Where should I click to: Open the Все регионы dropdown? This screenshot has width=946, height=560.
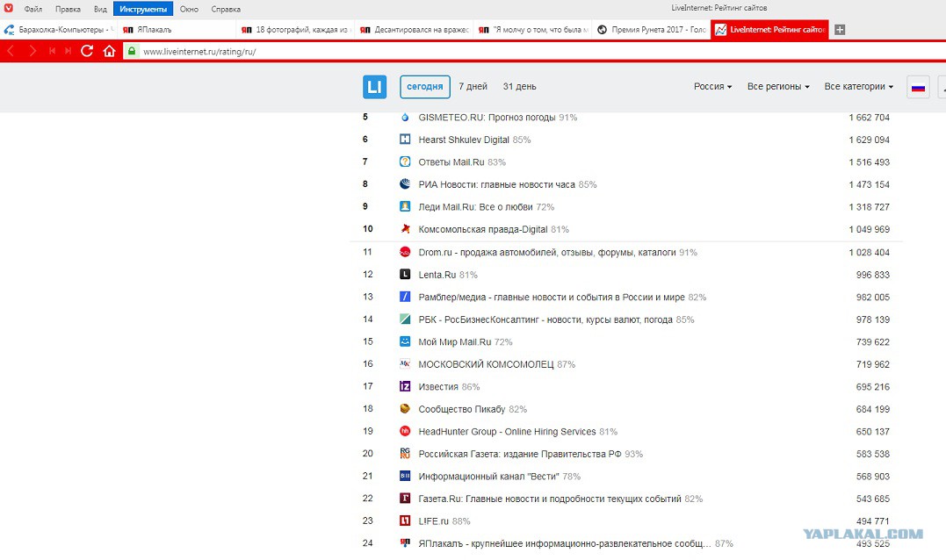(778, 87)
